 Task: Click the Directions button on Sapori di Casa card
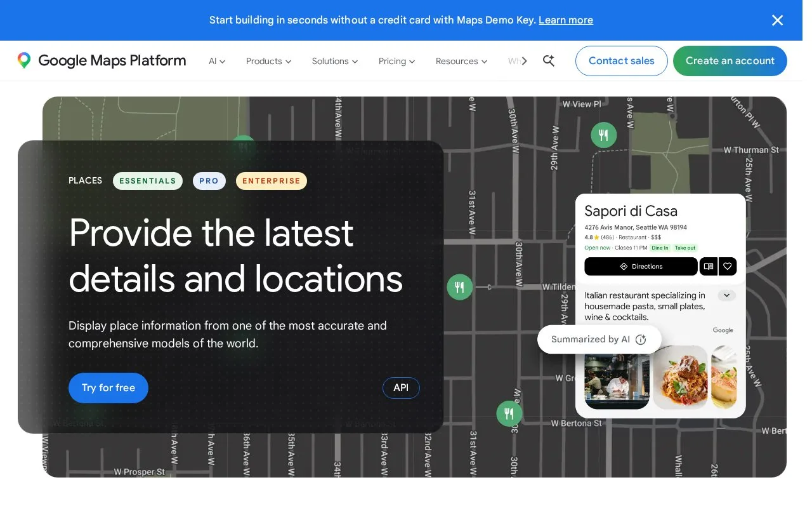pos(641,267)
